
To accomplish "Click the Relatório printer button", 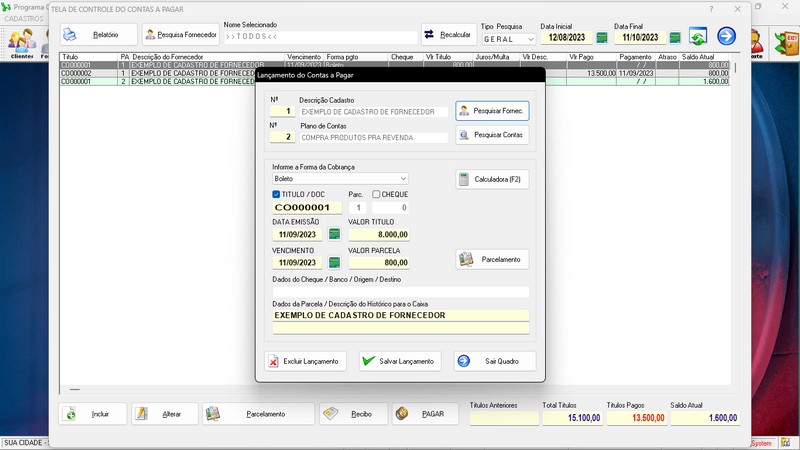I will point(97,35).
